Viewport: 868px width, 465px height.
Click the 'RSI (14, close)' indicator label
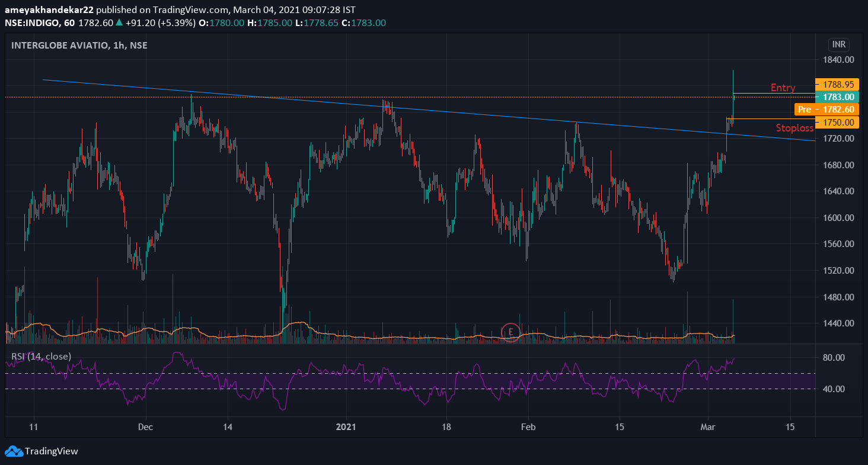[42, 357]
